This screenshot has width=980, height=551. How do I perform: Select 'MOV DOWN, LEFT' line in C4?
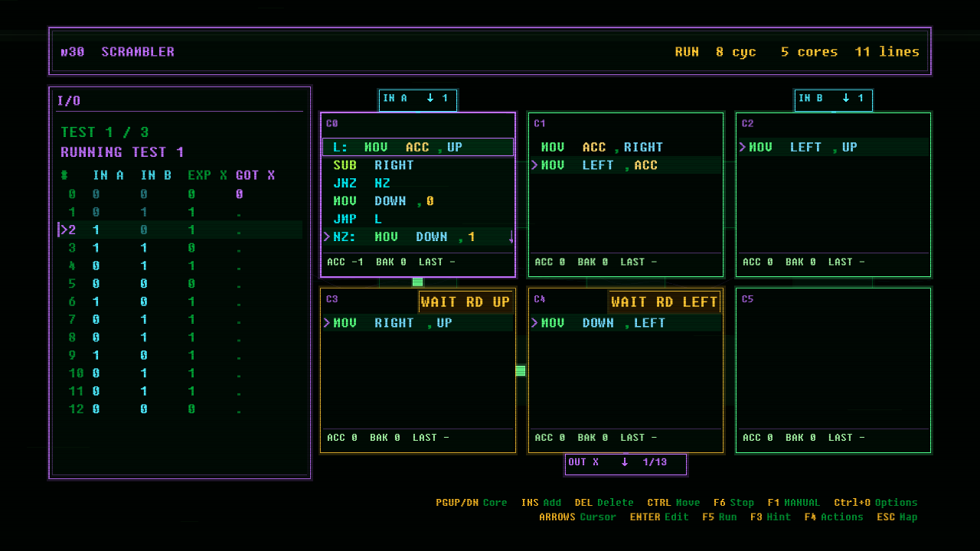[x=626, y=323]
